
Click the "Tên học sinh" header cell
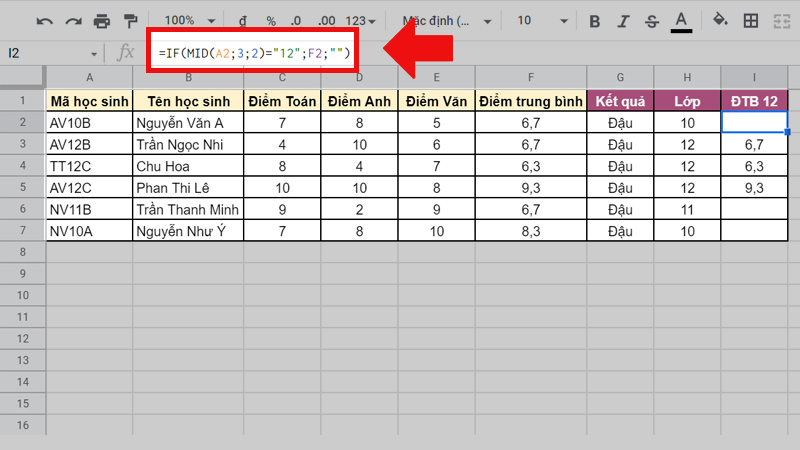(188, 101)
